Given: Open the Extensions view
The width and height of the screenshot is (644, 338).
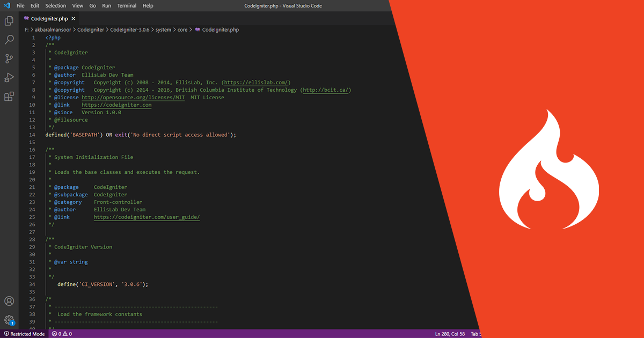Looking at the screenshot, I should tap(9, 97).
